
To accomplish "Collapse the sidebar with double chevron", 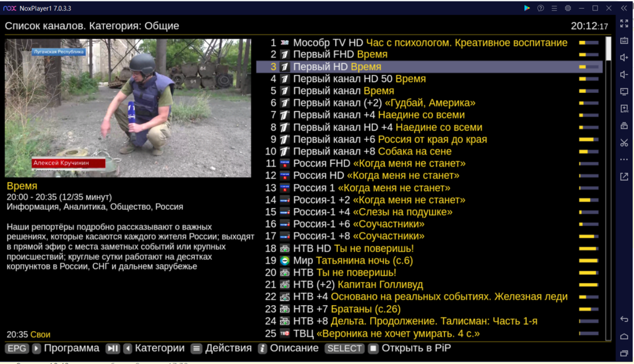I will coord(624,8).
